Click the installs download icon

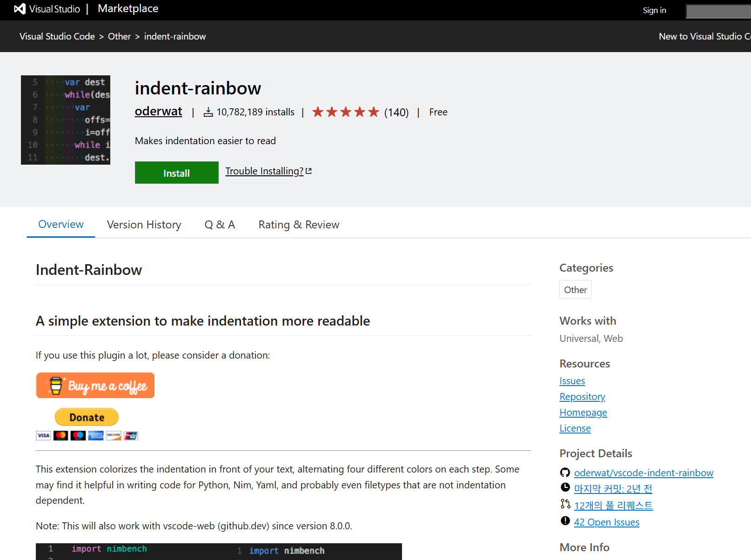208,112
